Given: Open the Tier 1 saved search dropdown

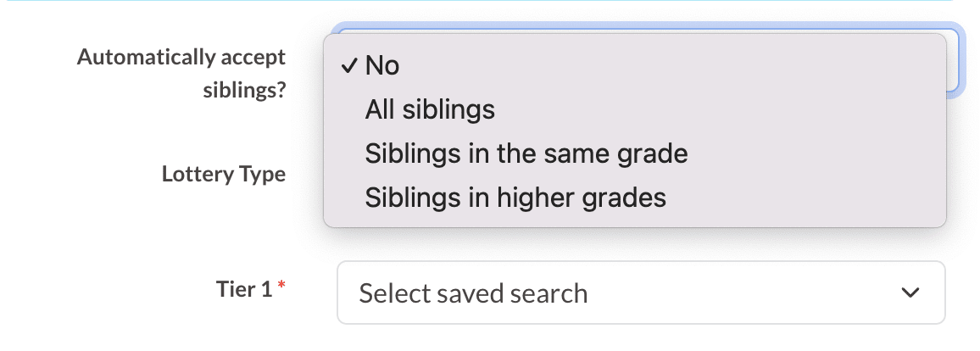Looking at the screenshot, I should click(640, 292).
